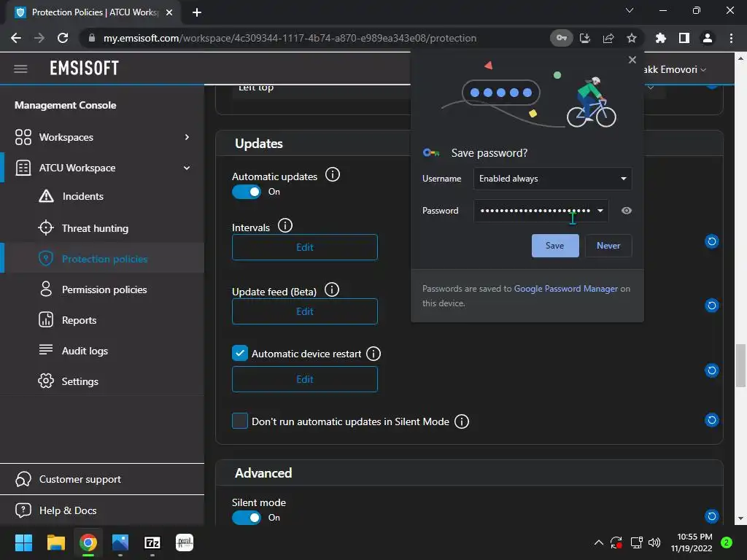
Task: Open the Reports section
Action: click(x=79, y=321)
